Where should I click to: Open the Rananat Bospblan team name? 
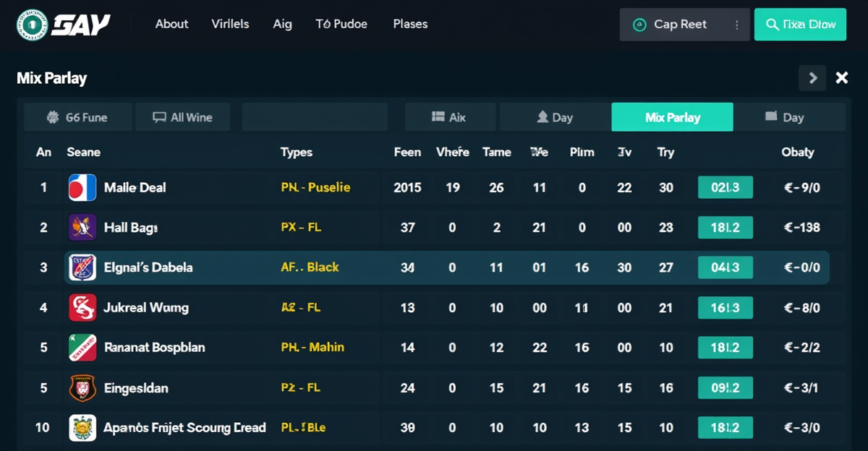pos(154,348)
